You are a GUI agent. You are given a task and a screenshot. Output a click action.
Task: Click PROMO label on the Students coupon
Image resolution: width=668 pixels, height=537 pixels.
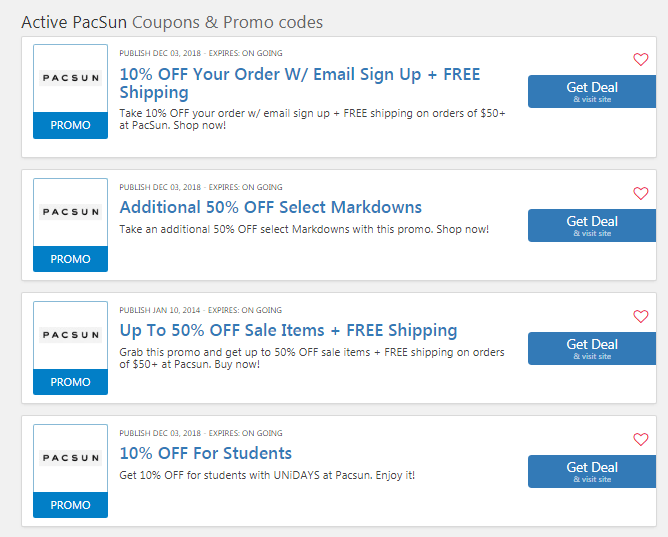(70, 505)
